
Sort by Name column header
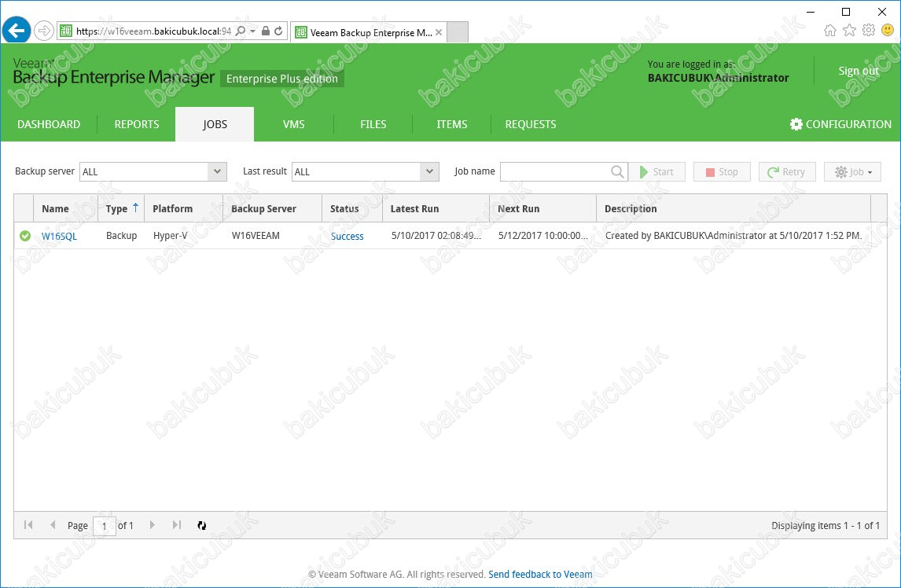coord(65,208)
